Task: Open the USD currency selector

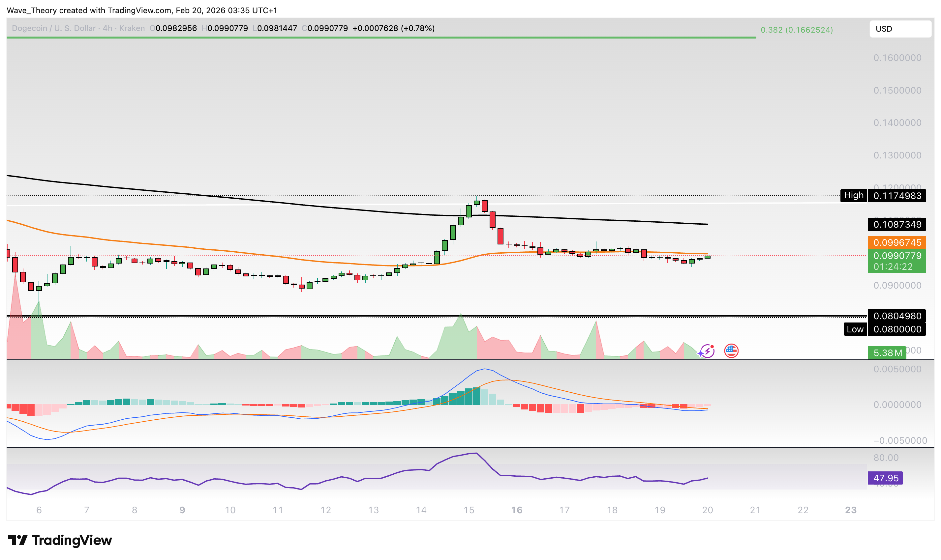Action: coord(900,29)
